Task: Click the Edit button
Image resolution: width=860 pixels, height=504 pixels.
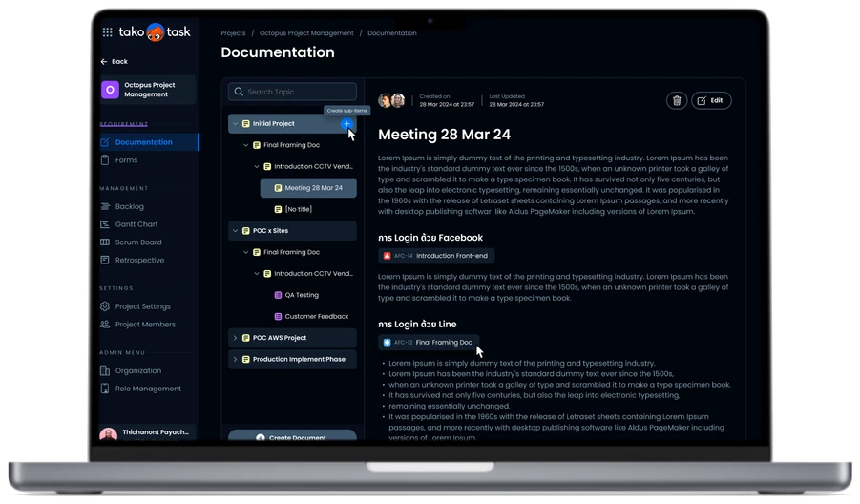Action: pos(711,100)
